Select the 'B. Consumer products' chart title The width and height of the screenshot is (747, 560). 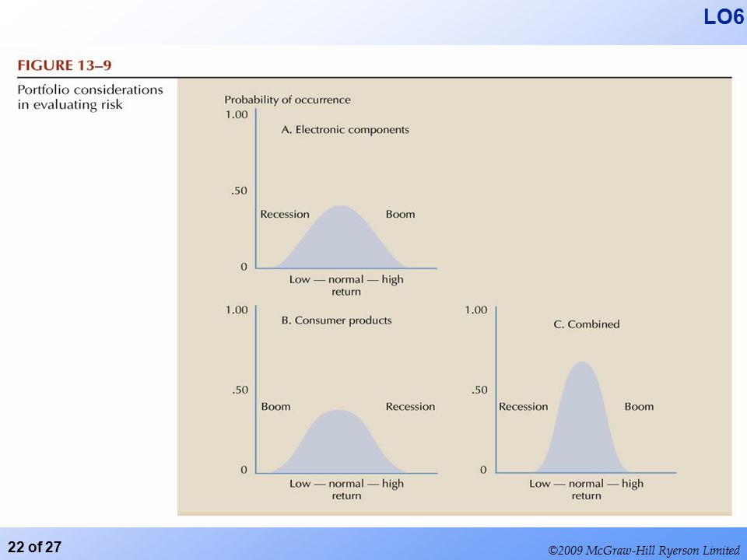point(336,320)
